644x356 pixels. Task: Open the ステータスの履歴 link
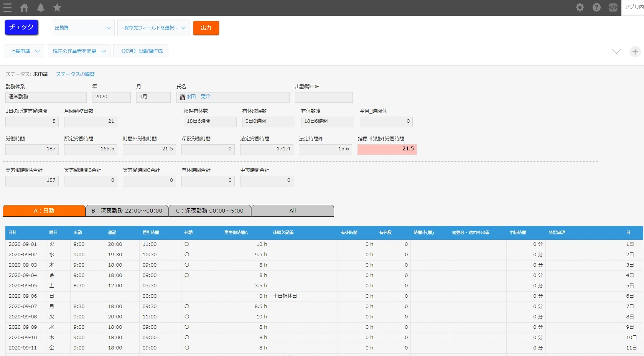click(75, 74)
